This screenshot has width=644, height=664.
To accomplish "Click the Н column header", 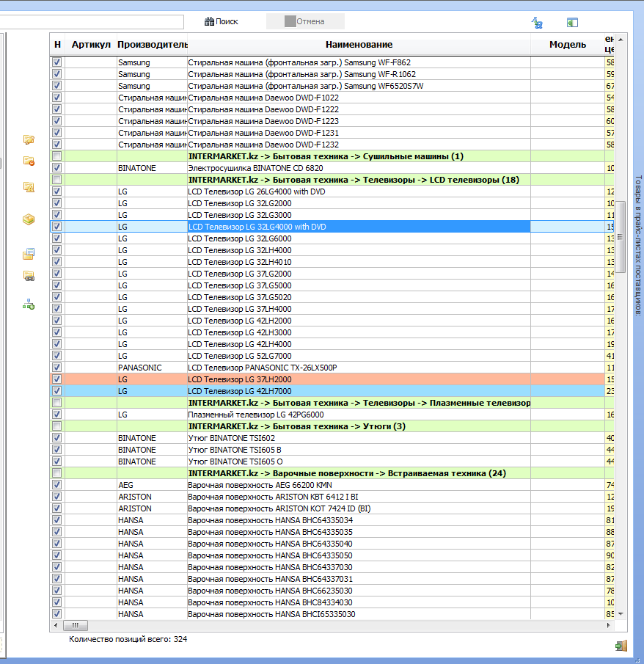I will coord(58,45).
